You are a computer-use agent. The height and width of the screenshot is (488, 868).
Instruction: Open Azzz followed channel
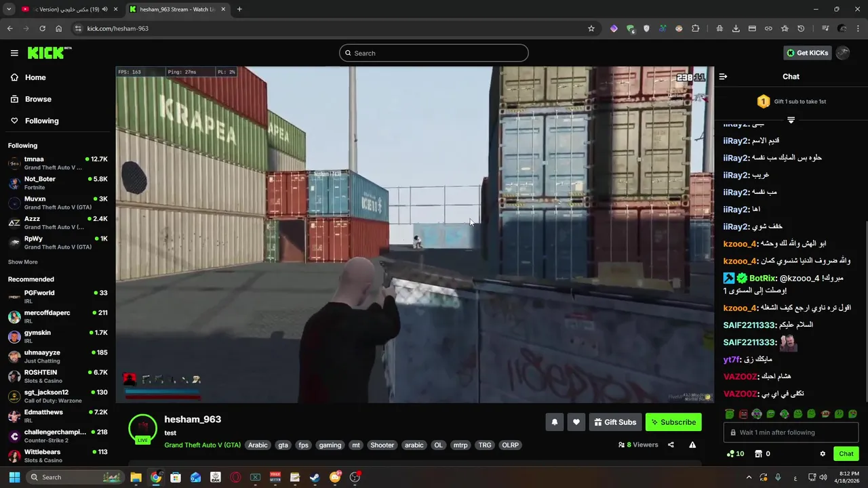coord(58,222)
